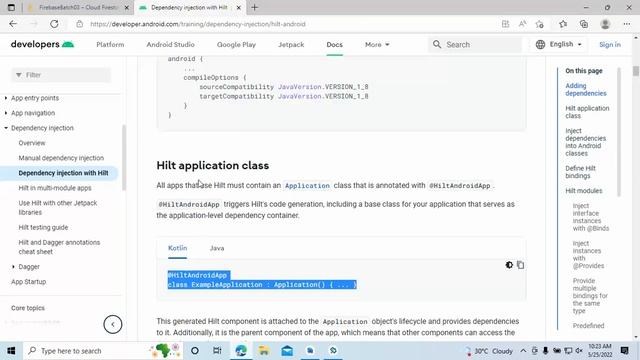
Task: Copy the HiltAndroidApp code sample
Action: pyautogui.click(x=520, y=265)
